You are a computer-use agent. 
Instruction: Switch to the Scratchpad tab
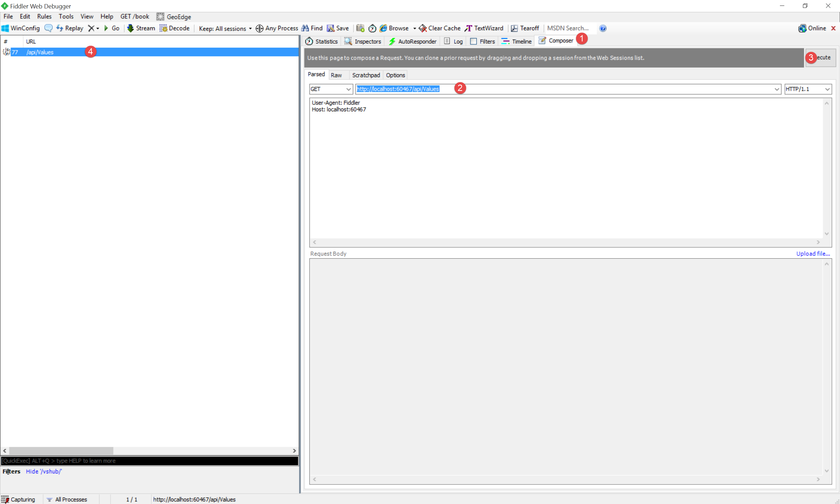click(x=365, y=75)
